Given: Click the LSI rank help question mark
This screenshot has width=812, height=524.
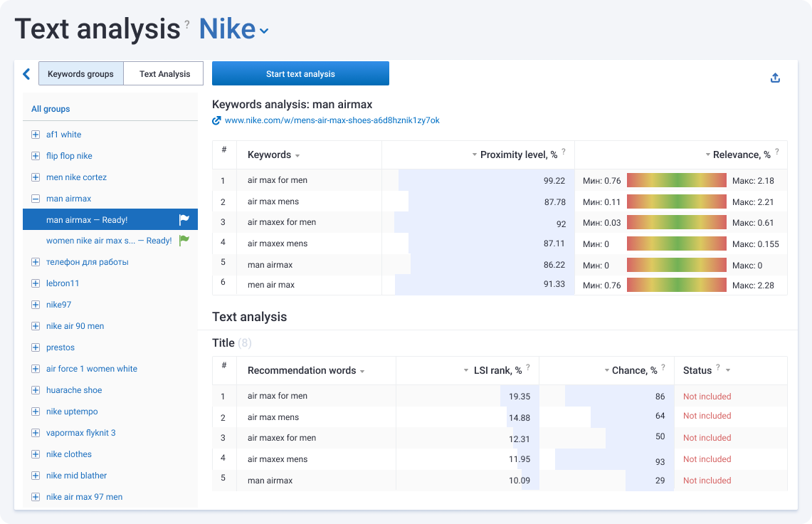Looking at the screenshot, I should (x=529, y=367).
